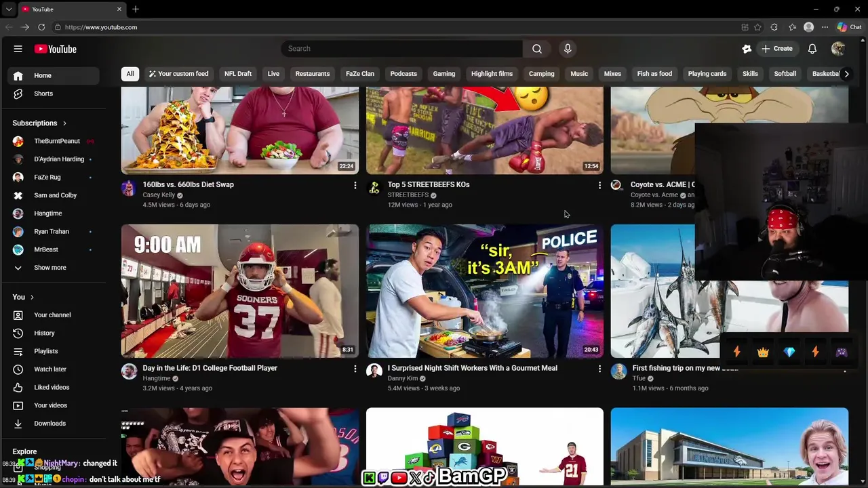Select the Restaurants chip

pyautogui.click(x=313, y=74)
